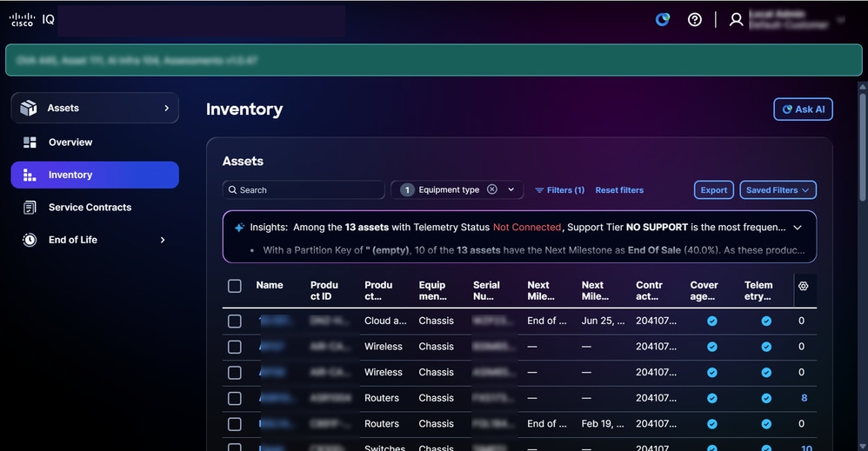
Task: Open the help question mark icon
Action: click(695, 20)
